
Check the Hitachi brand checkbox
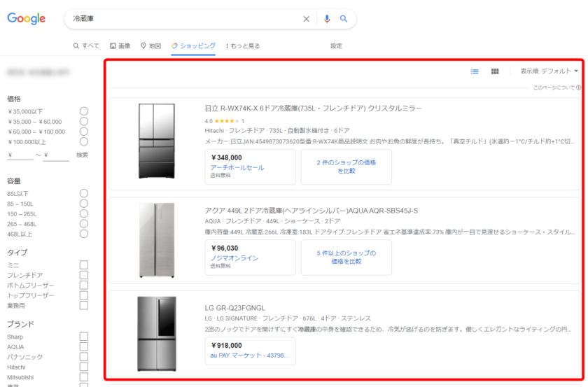[x=84, y=367]
